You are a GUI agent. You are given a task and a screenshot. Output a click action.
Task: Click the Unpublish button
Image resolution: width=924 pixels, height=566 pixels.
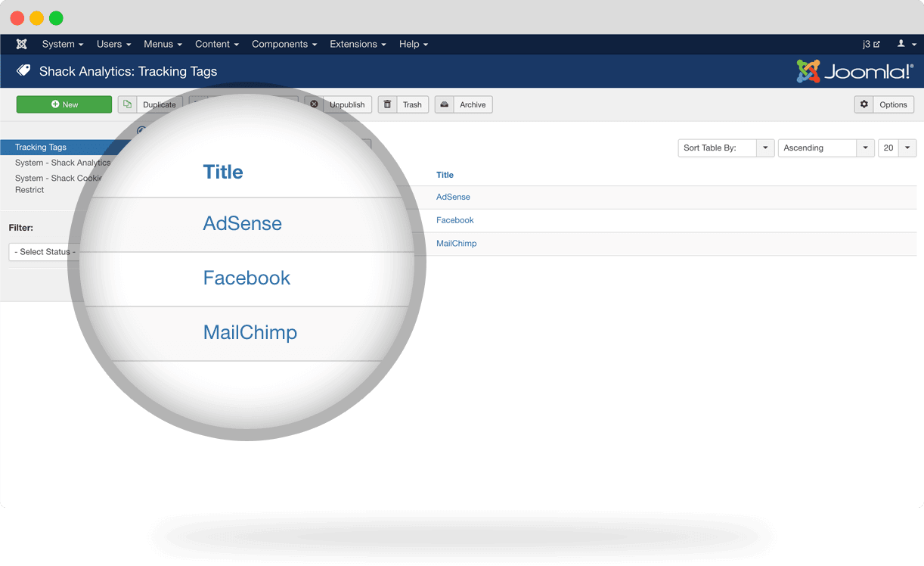[338, 104]
